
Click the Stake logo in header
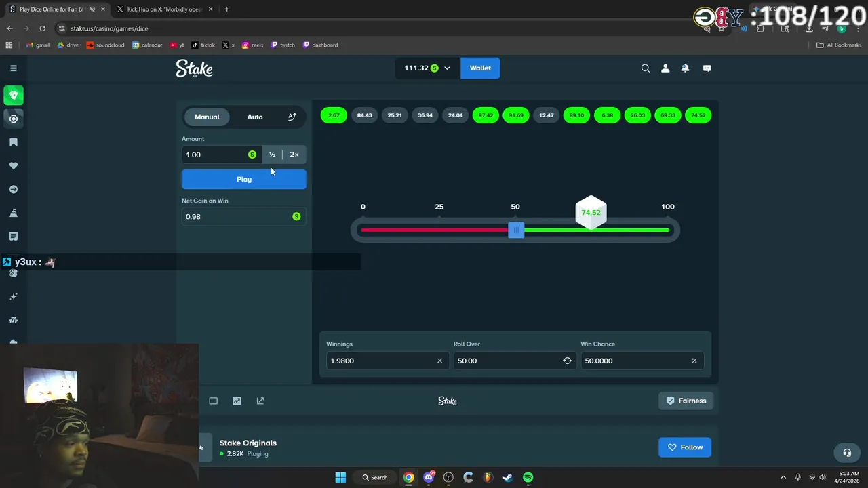point(194,68)
